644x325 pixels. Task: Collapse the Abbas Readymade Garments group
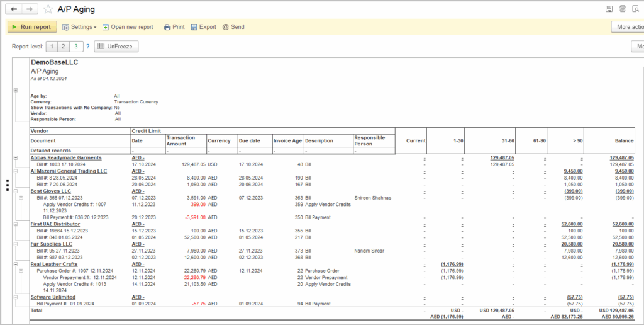click(16, 158)
